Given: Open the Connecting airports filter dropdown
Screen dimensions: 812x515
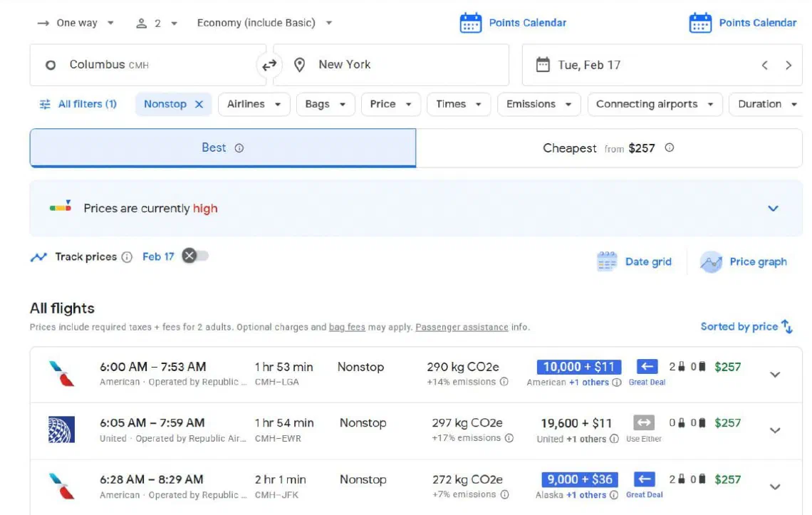Looking at the screenshot, I should (x=655, y=104).
